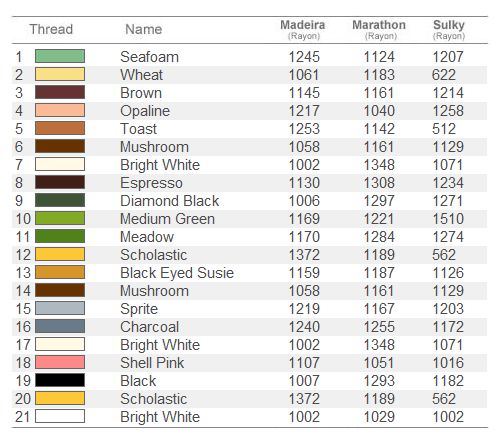The height and width of the screenshot is (438, 500).
Task: Select the Wheat yellow thread swatch
Action: [60, 74]
